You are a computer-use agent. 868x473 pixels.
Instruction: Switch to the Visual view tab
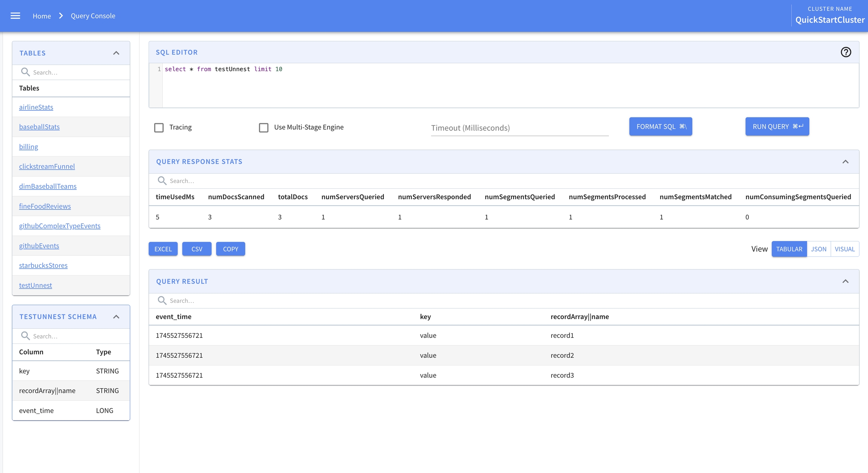[845, 249]
